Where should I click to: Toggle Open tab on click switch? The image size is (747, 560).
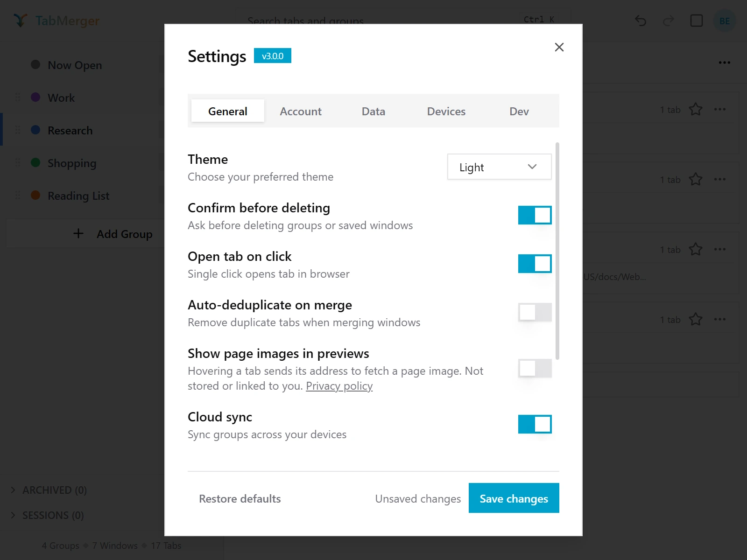535,264
